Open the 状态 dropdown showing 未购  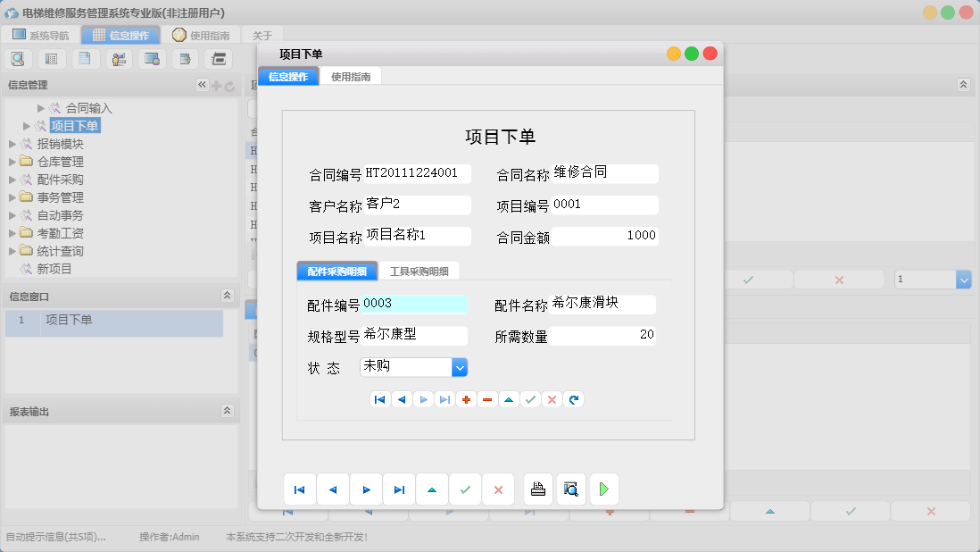(x=459, y=367)
